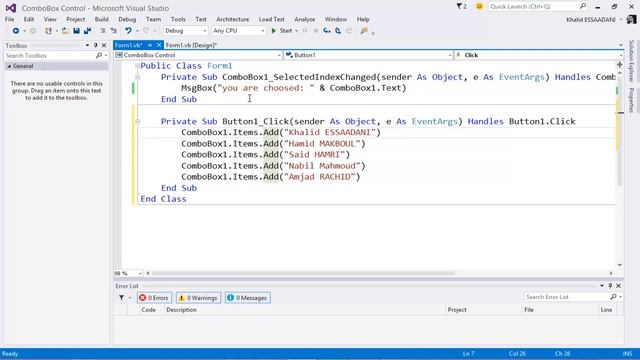
Task: Click the yellow feedback smiley icon
Action: click(x=479, y=7)
